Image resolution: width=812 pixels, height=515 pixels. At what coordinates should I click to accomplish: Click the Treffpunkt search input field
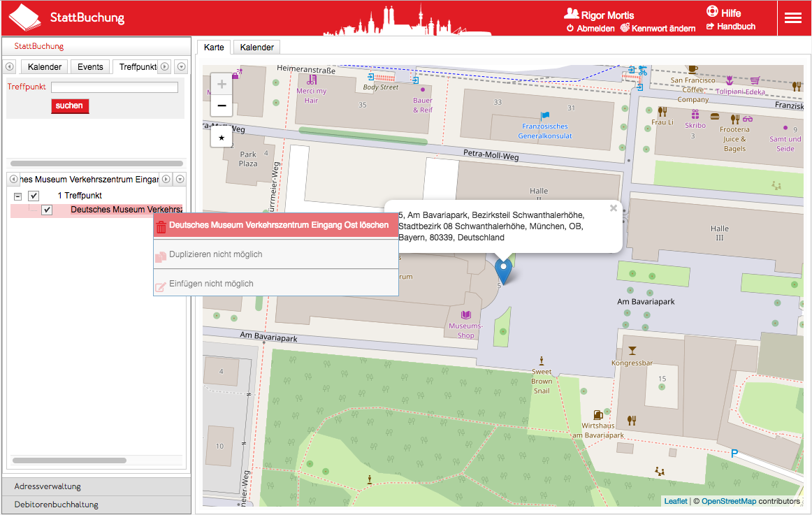pos(115,87)
